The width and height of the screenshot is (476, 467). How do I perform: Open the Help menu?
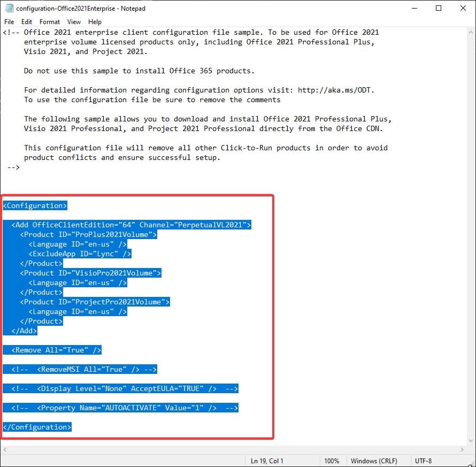(x=95, y=22)
